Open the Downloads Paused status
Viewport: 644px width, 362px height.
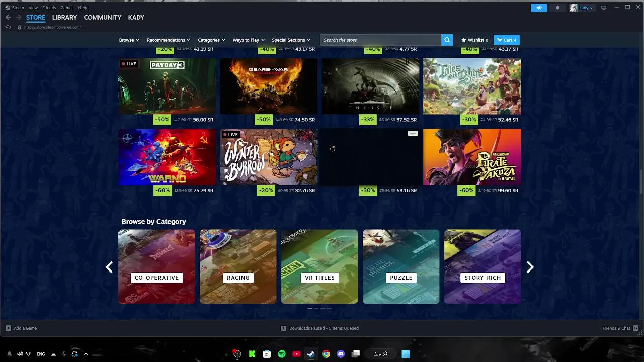[319, 328]
